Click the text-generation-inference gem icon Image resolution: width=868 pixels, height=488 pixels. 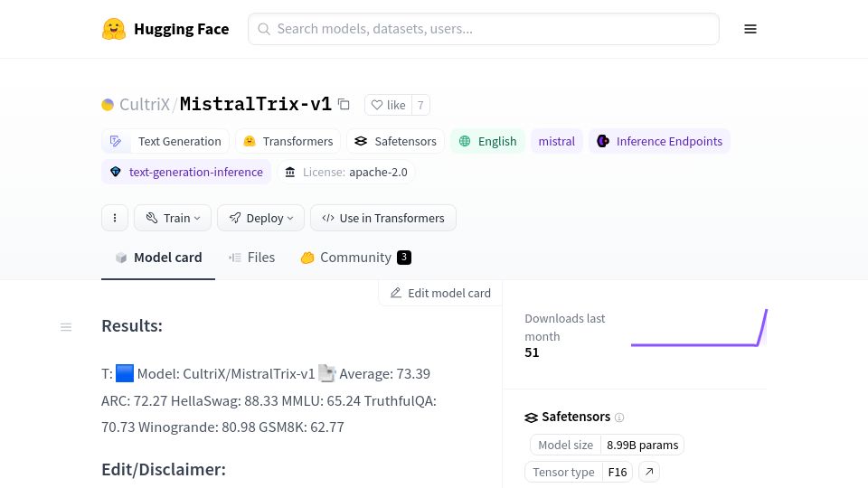click(x=115, y=172)
